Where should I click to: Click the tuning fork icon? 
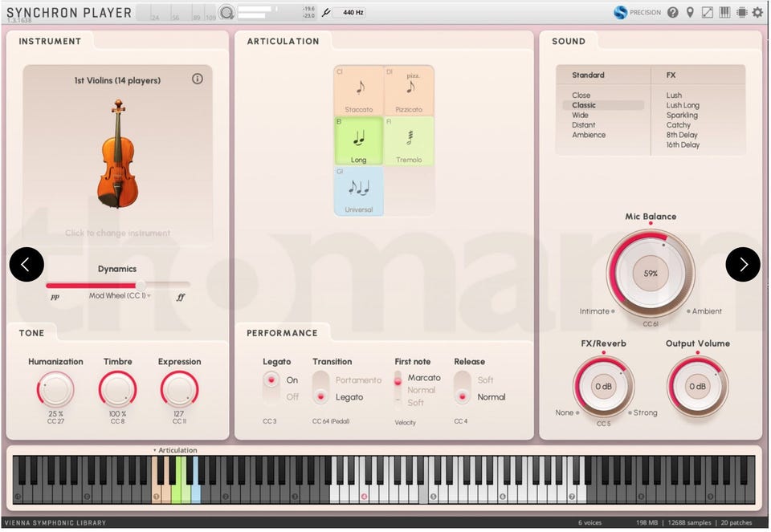coord(325,12)
